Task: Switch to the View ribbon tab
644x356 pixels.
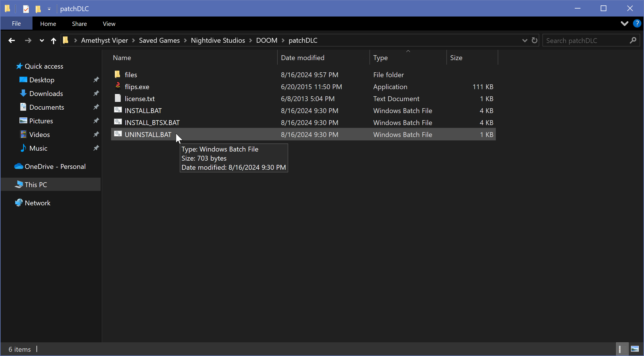Action: point(109,24)
